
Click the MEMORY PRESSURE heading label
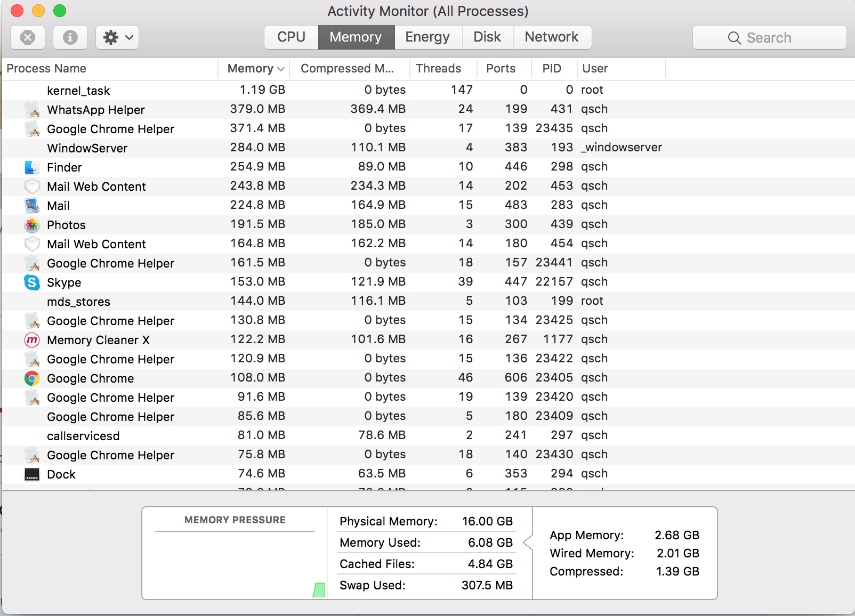pyautogui.click(x=235, y=520)
